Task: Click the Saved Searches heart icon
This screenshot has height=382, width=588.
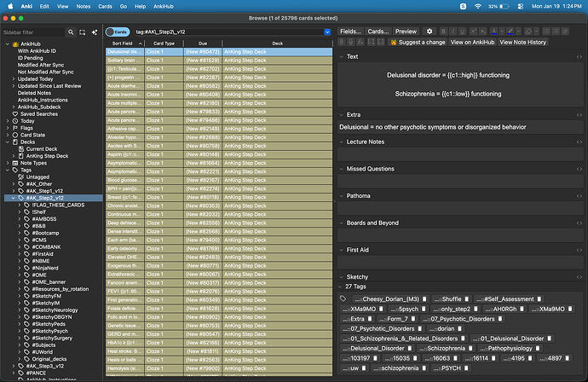Action: coord(14,113)
